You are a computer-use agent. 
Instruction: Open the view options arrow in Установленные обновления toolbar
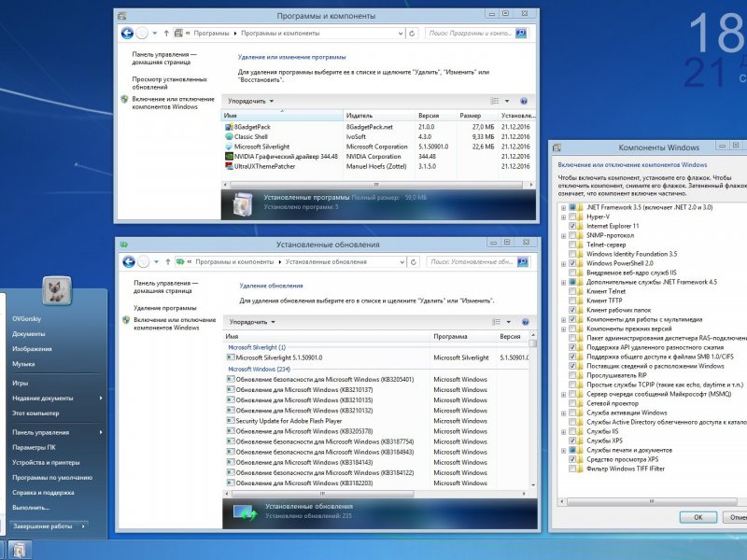tap(508, 322)
